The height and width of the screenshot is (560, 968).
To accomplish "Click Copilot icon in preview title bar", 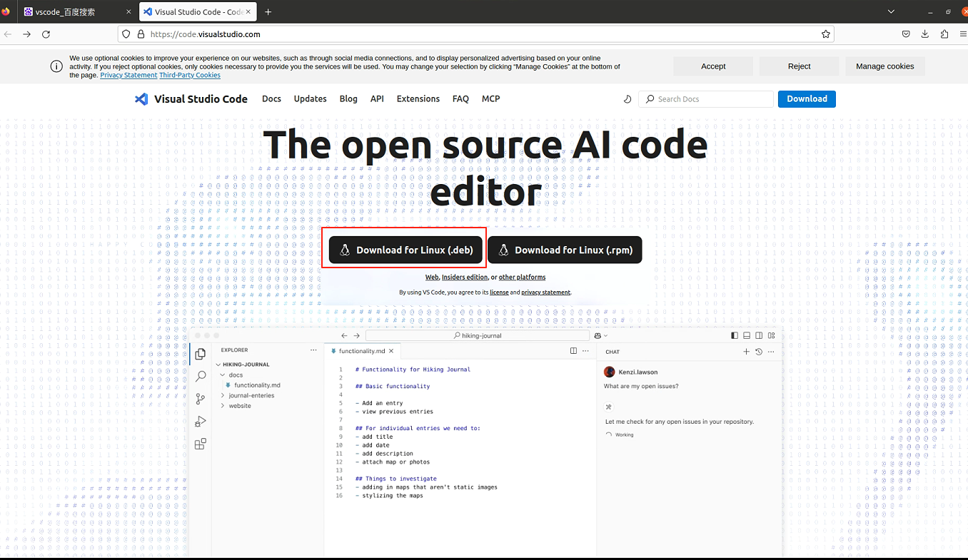I will (598, 335).
